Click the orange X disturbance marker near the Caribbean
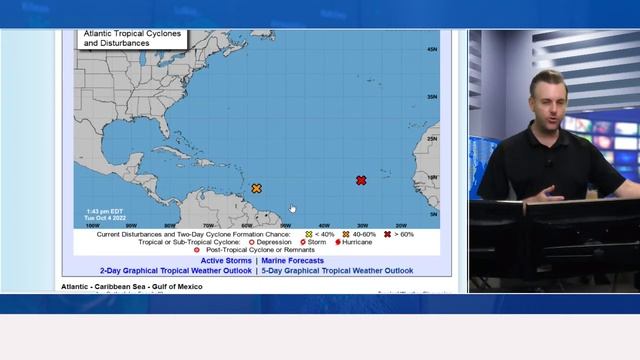 256,188
